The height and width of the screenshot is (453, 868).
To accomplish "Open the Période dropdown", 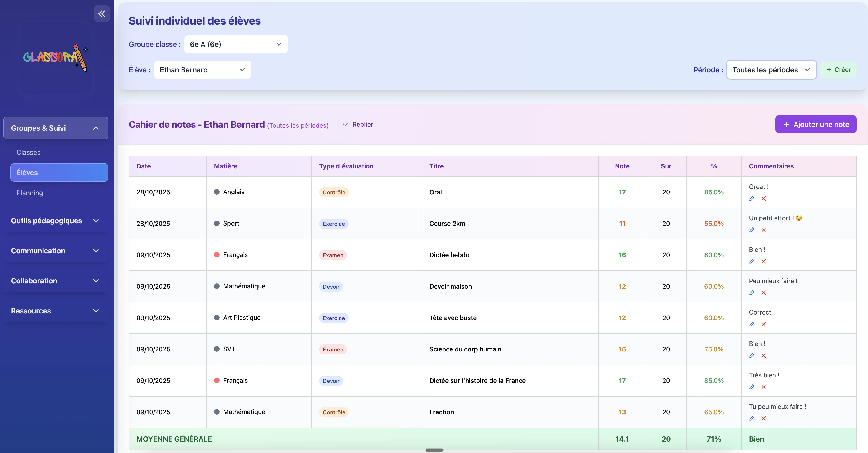I will 771,70.
